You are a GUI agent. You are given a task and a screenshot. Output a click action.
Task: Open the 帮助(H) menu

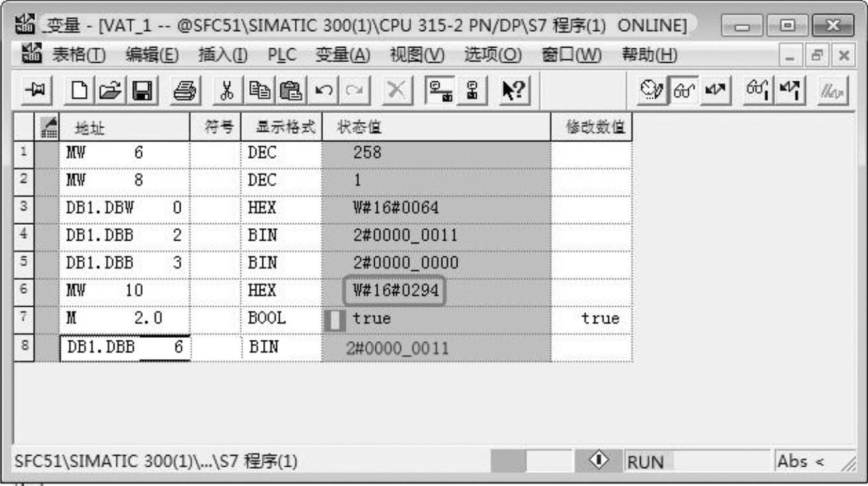click(x=650, y=55)
